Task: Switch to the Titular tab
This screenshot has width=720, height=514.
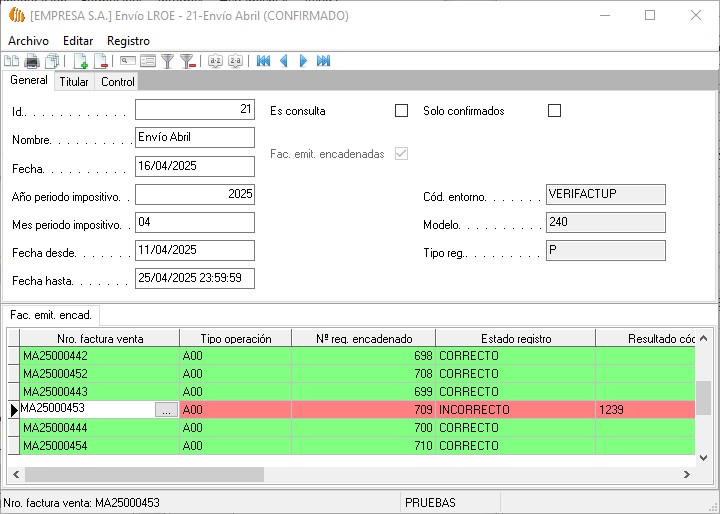Action: 74,82
